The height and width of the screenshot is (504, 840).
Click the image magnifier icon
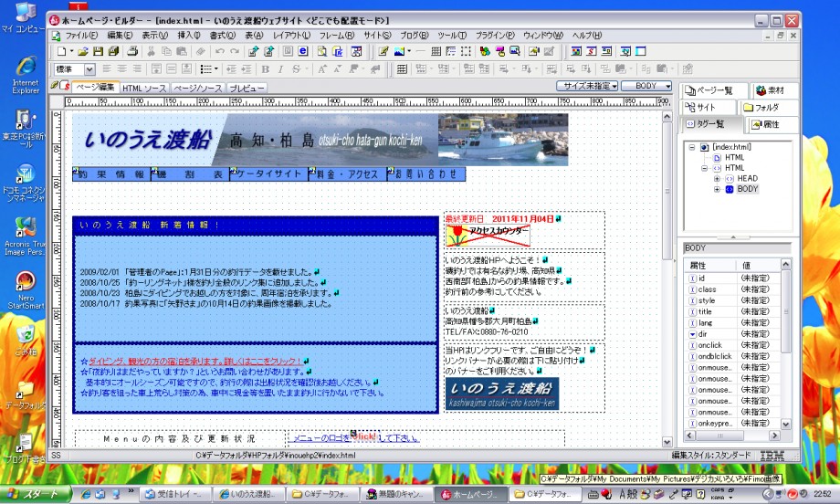515,51
